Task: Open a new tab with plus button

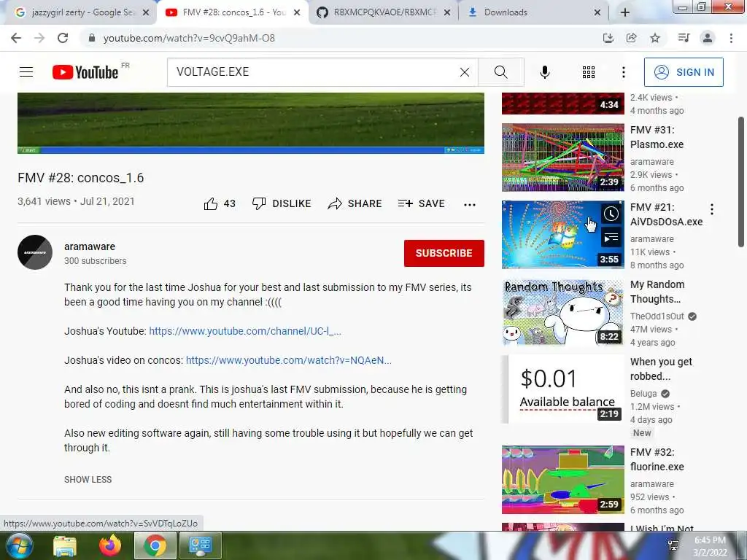Action: point(625,12)
